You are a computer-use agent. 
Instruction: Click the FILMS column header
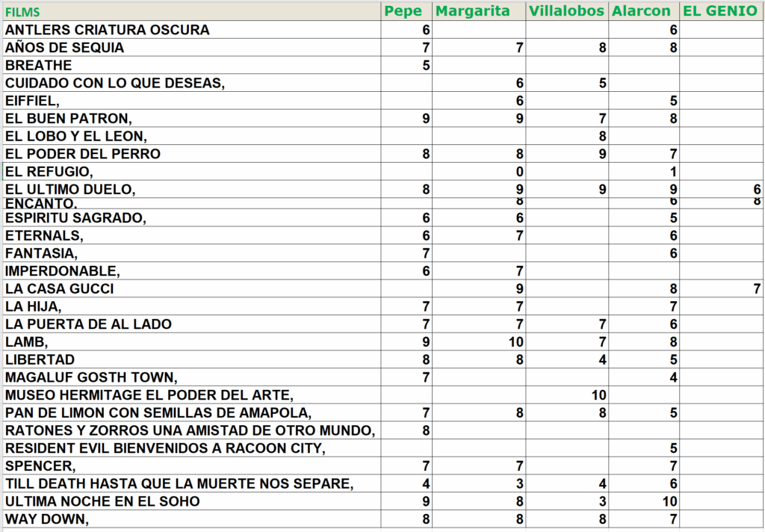[22, 12]
